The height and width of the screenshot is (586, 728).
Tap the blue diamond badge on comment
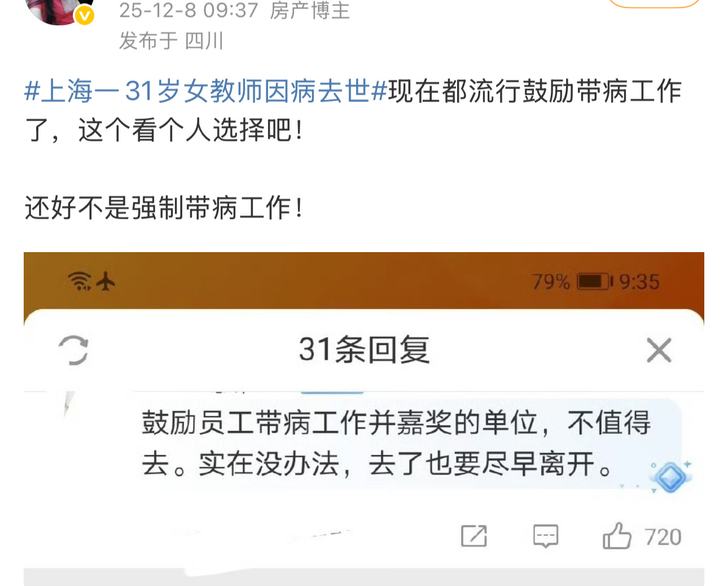point(670,478)
